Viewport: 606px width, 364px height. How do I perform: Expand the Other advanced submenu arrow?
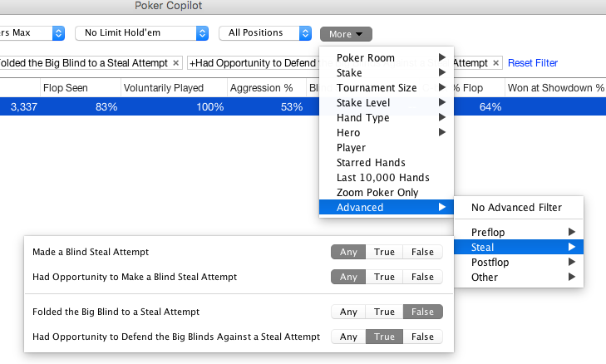click(572, 277)
